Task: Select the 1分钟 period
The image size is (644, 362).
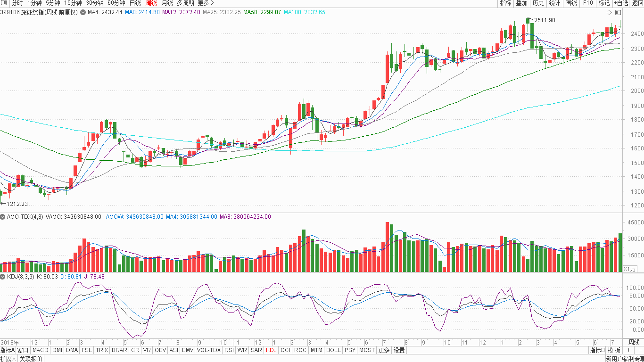Action: pyautogui.click(x=34, y=3)
